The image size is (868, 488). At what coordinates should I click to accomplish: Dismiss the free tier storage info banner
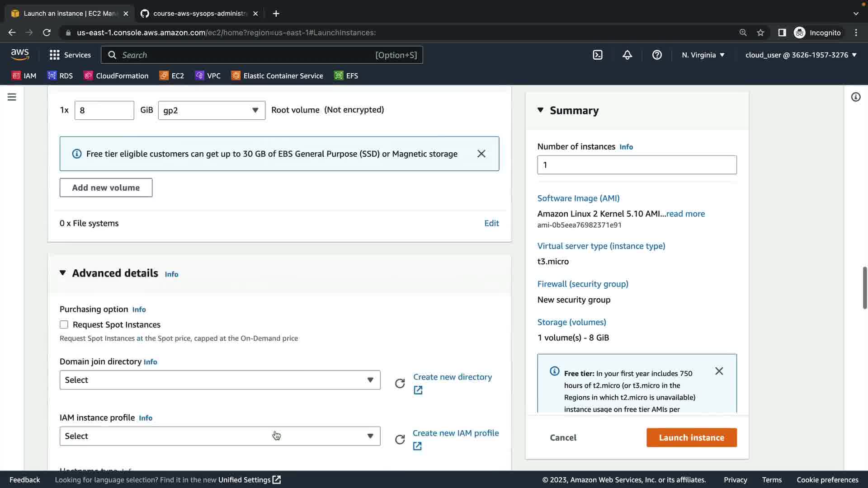point(481,154)
